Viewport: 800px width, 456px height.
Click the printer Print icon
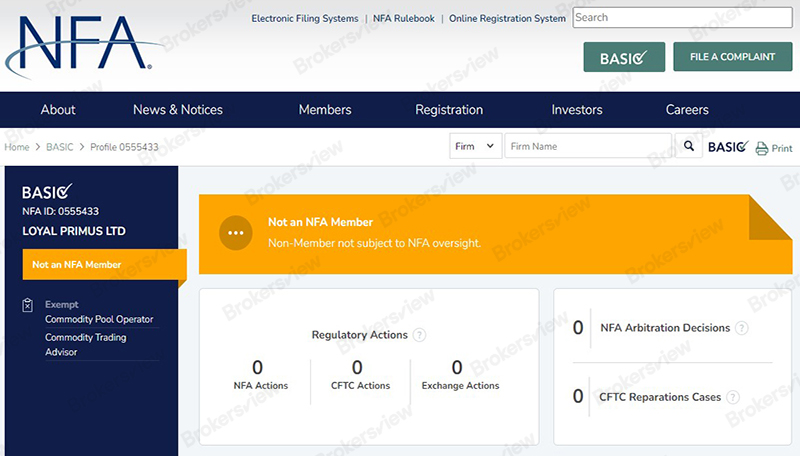click(762, 148)
